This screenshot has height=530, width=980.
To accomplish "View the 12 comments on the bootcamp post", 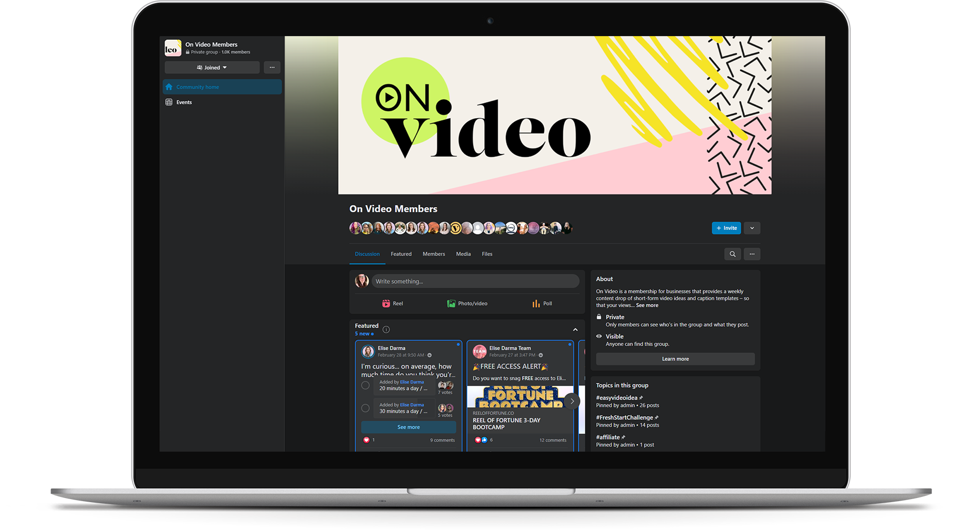I will pyautogui.click(x=553, y=440).
